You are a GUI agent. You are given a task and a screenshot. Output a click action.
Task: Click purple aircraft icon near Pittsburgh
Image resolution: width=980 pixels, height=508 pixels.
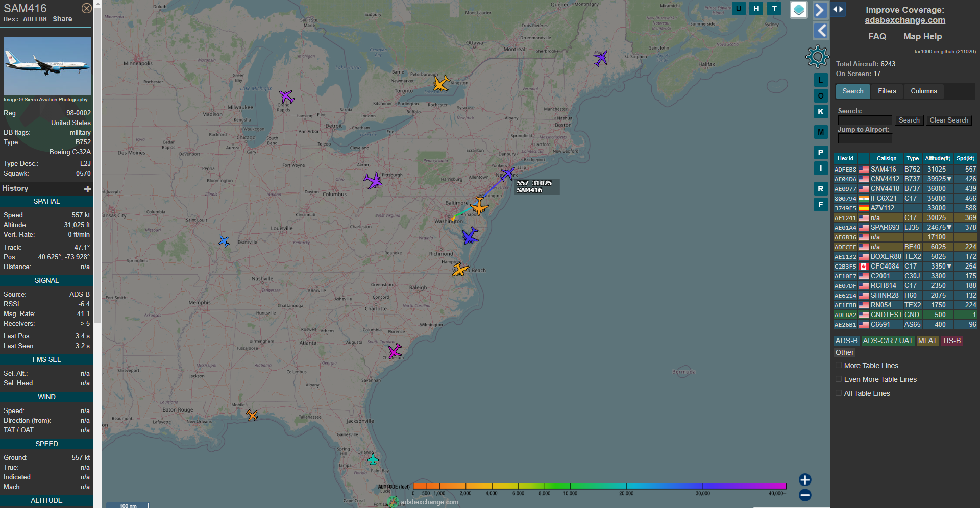(x=373, y=180)
